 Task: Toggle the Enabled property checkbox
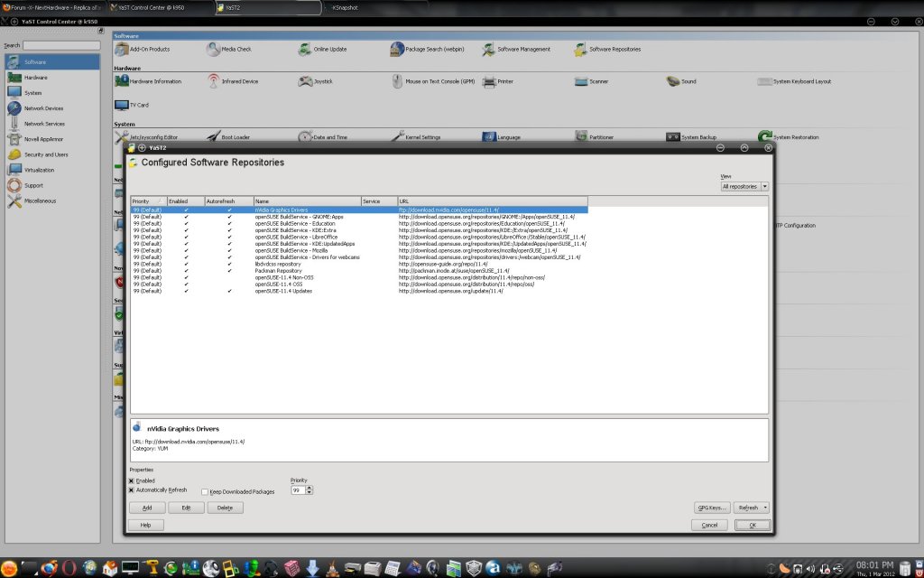(132, 481)
